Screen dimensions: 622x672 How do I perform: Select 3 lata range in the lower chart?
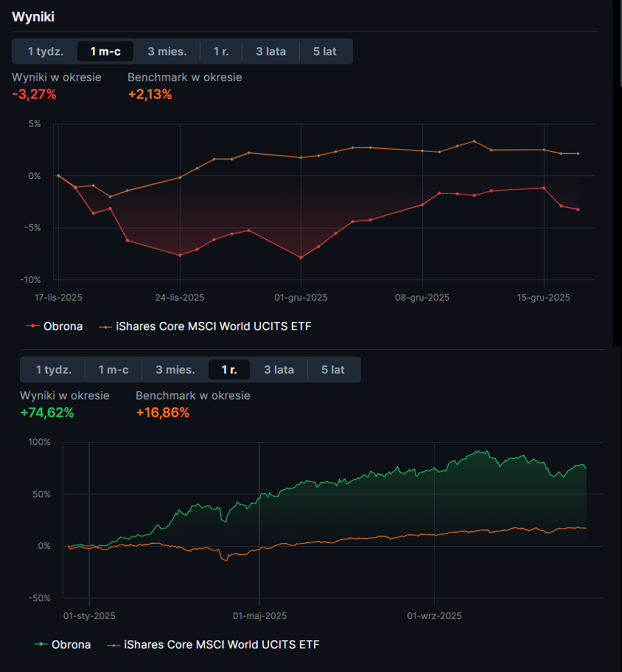[279, 370]
